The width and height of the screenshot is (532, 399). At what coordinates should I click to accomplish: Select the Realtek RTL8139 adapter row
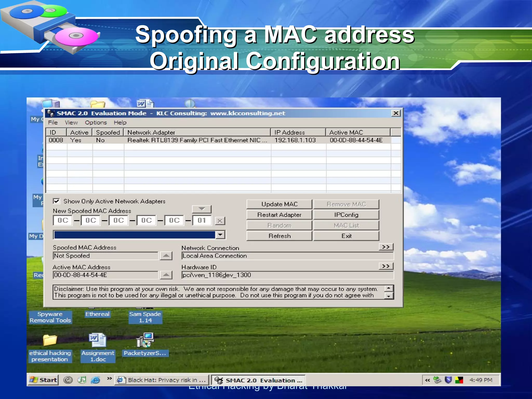pos(197,140)
